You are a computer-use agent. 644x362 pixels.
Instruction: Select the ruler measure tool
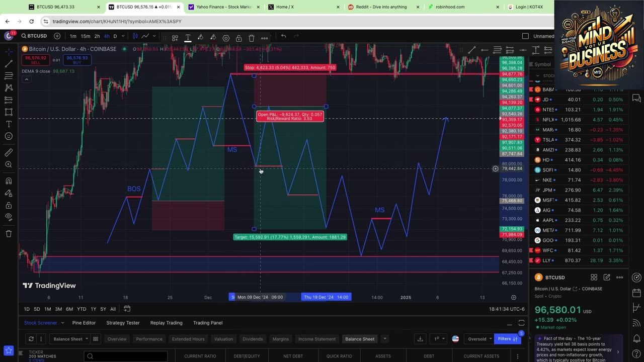pyautogui.click(x=9, y=152)
